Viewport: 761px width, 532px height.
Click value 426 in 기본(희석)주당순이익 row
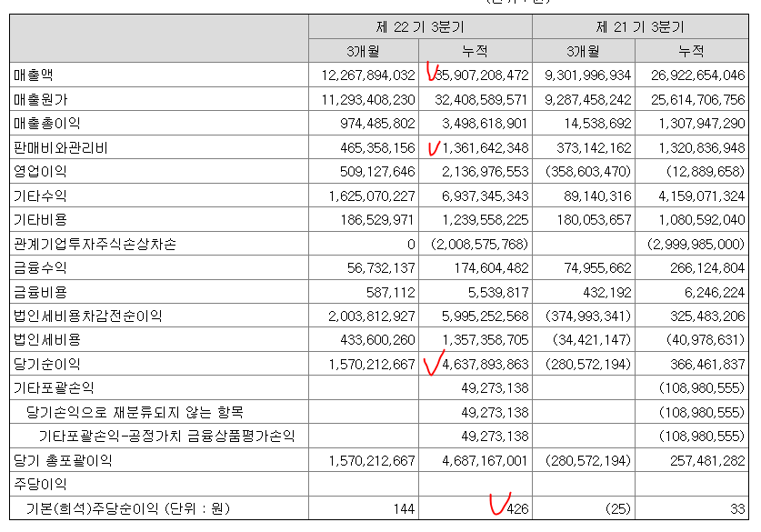(517, 508)
